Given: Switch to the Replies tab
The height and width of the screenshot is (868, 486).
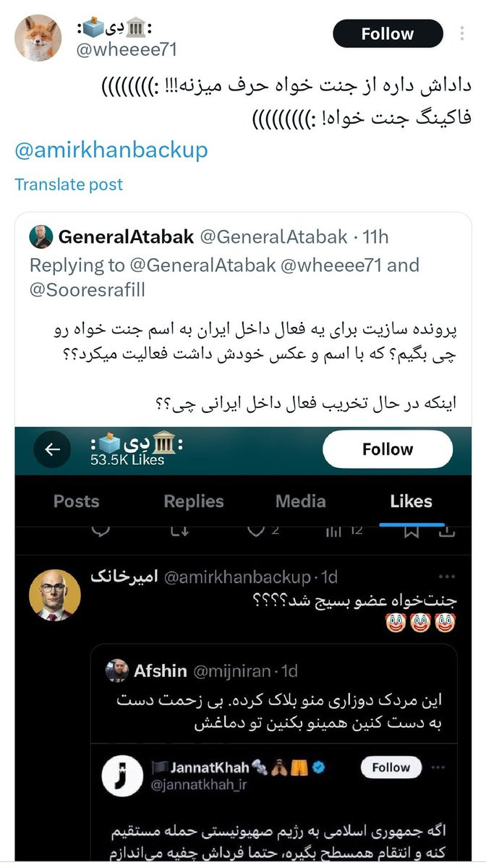Looking at the screenshot, I should 194,501.
